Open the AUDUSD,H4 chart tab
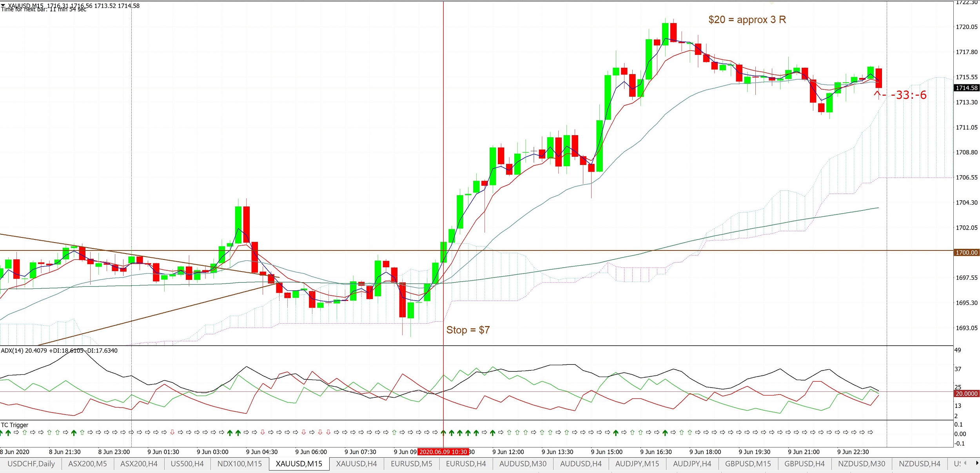The height and width of the screenshot is (473, 980). click(x=581, y=464)
